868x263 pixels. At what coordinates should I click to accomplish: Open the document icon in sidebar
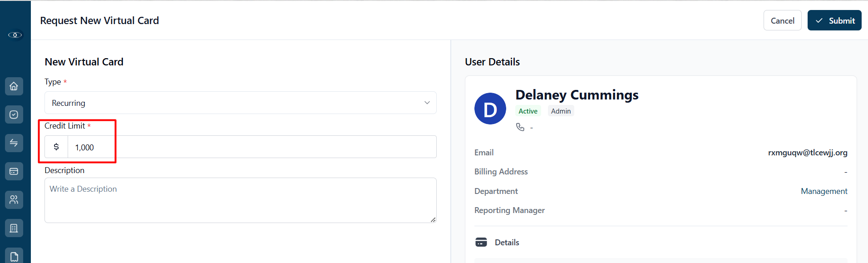tap(14, 256)
